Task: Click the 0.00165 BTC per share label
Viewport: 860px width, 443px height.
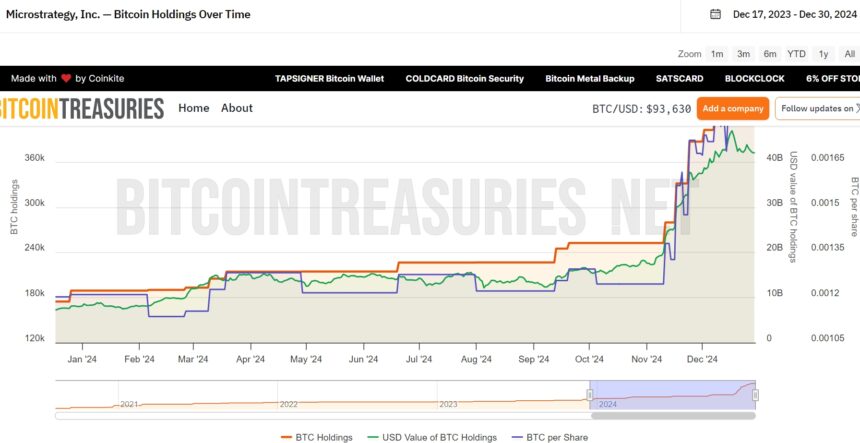Action: [828, 158]
